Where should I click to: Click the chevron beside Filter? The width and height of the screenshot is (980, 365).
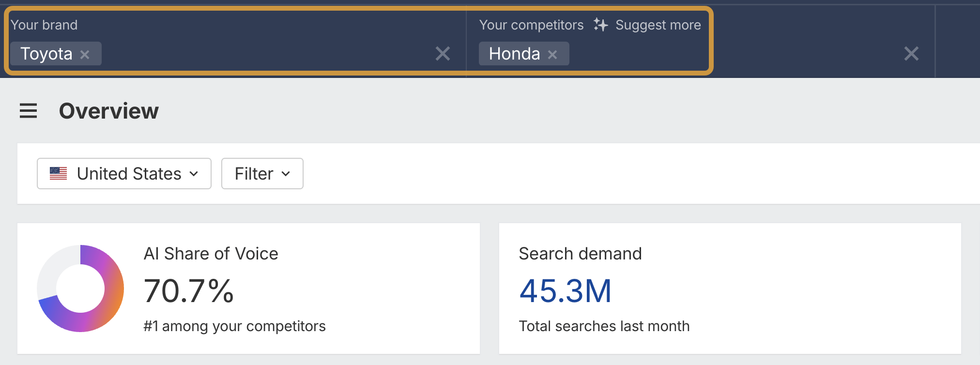click(x=286, y=173)
